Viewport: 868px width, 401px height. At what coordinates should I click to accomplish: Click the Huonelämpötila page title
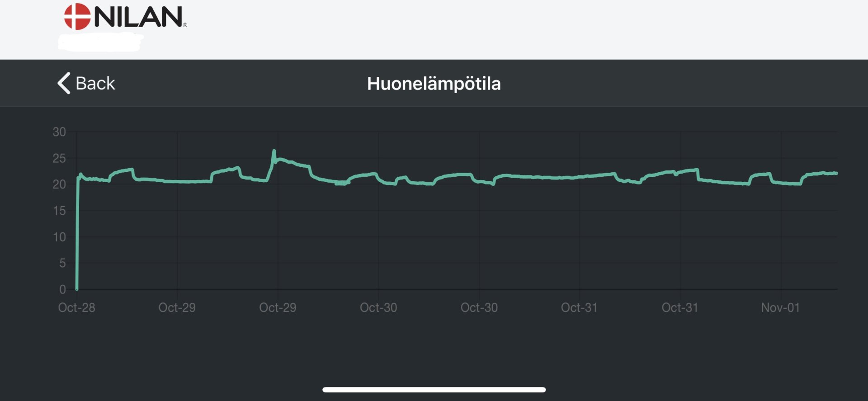point(434,84)
